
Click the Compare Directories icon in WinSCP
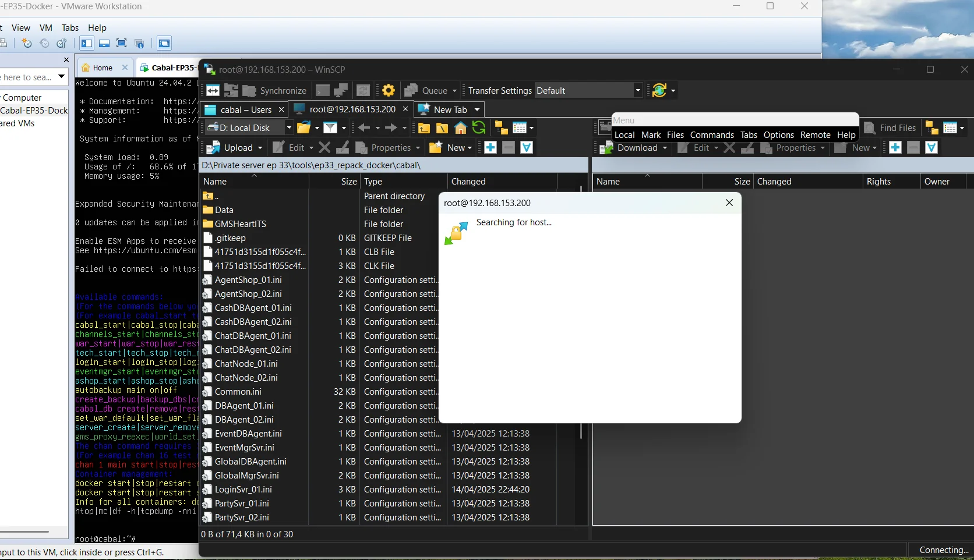pos(213,90)
